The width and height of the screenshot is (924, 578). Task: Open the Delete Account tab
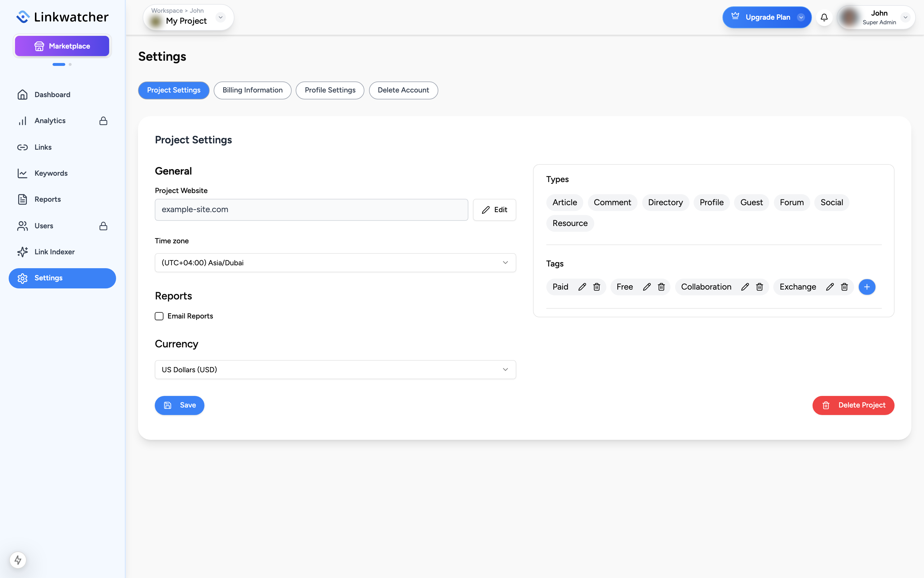pos(403,90)
